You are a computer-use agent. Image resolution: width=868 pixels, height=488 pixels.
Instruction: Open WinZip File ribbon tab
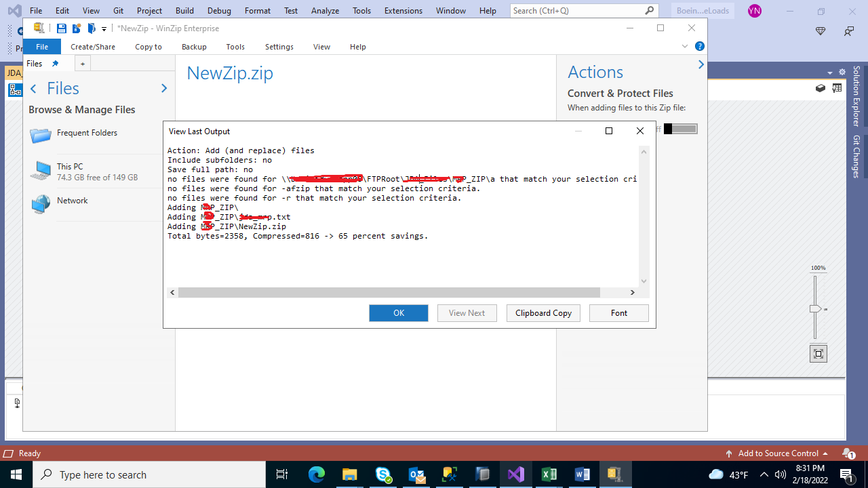click(x=42, y=47)
